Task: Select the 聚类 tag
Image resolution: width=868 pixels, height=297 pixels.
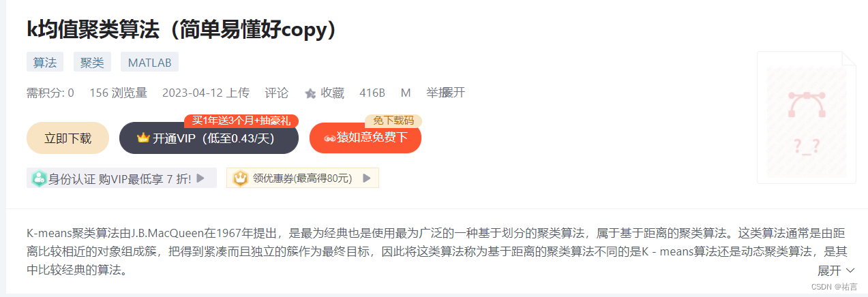Action: pos(92,63)
